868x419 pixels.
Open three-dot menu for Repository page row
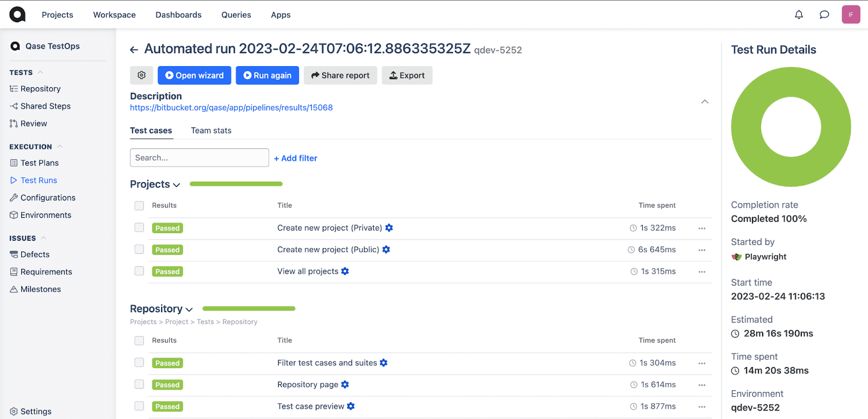(x=702, y=385)
